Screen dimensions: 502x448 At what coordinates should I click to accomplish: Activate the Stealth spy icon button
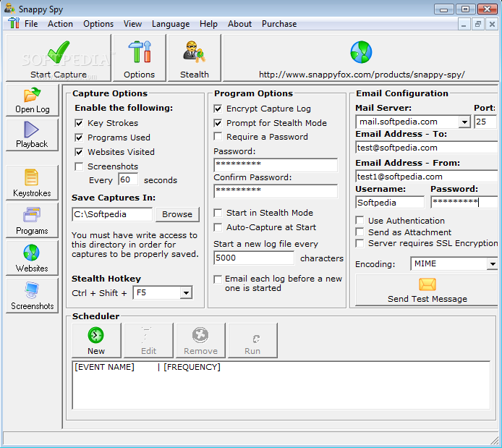(194, 58)
